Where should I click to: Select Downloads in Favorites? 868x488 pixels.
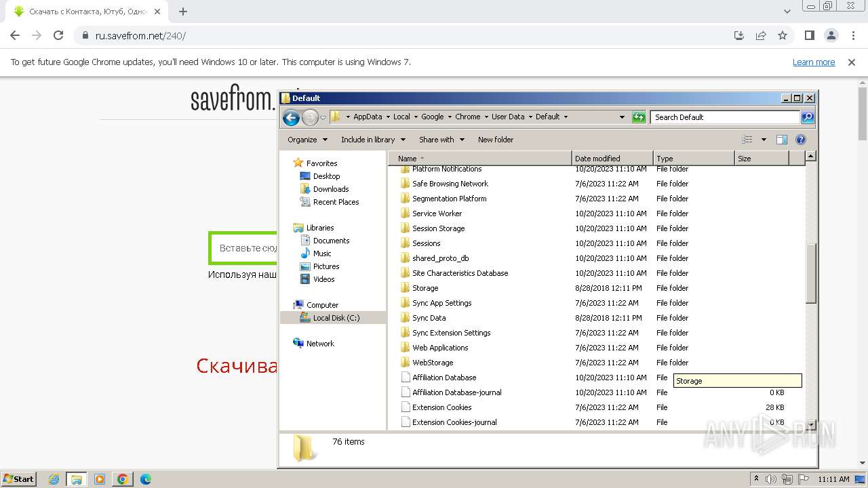331,189
